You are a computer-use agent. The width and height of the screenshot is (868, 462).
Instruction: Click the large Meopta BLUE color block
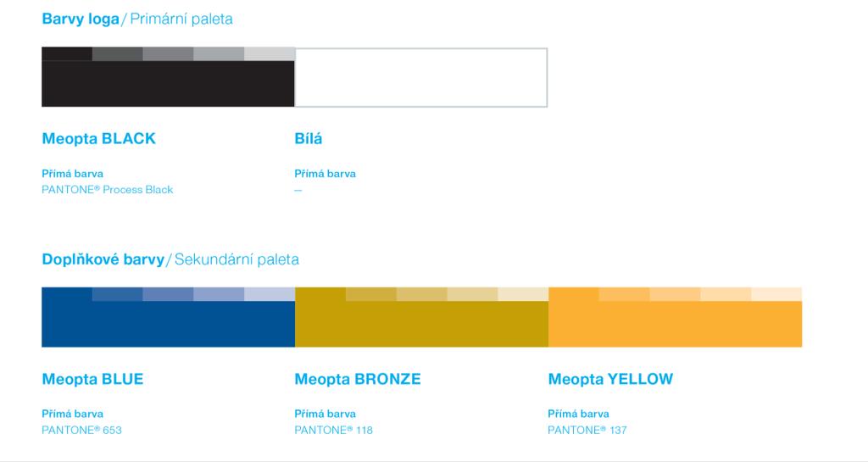(x=168, y=324)
